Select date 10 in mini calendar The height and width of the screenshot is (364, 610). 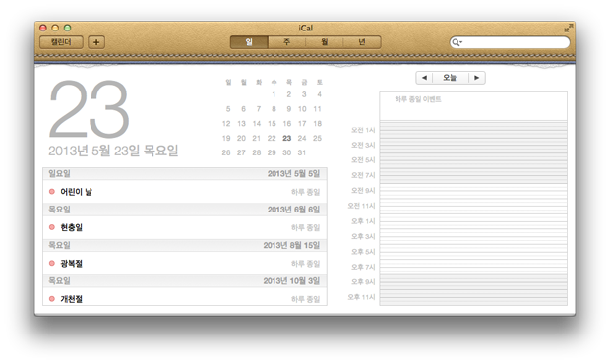[x=302, y=109]
